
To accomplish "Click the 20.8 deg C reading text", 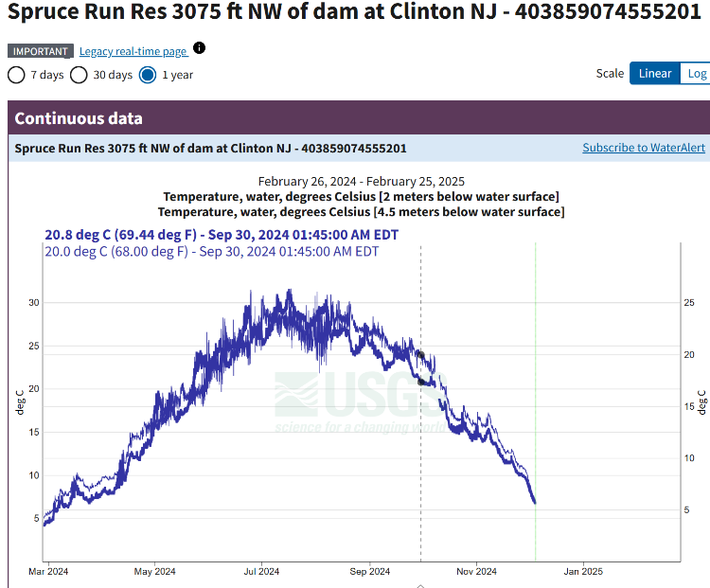I will point(222,235).
